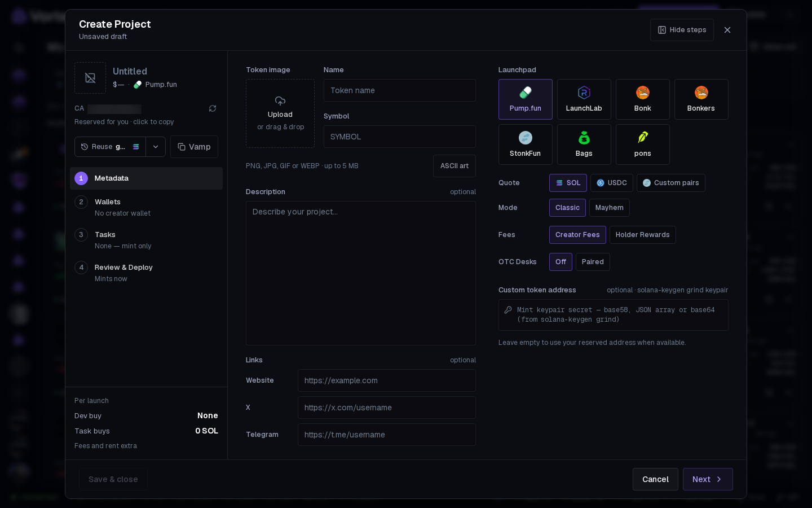Click the Next button

click(x=708, y=479)
